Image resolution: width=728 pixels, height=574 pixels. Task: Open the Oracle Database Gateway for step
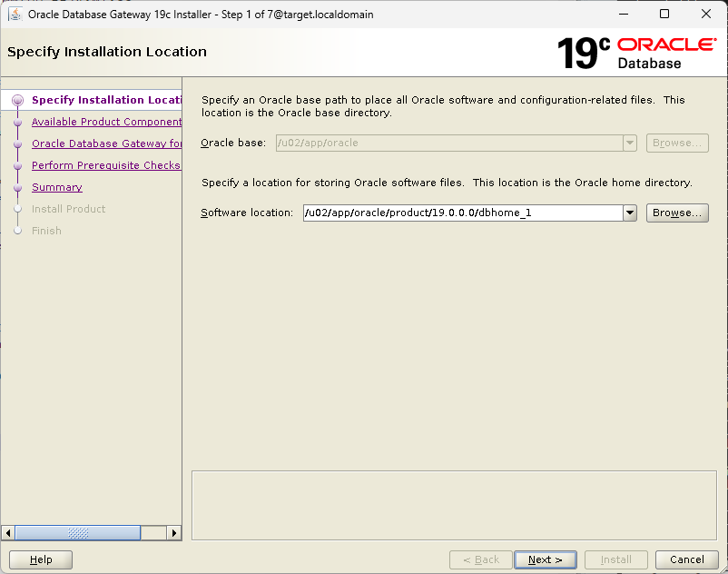click(106, 143)
